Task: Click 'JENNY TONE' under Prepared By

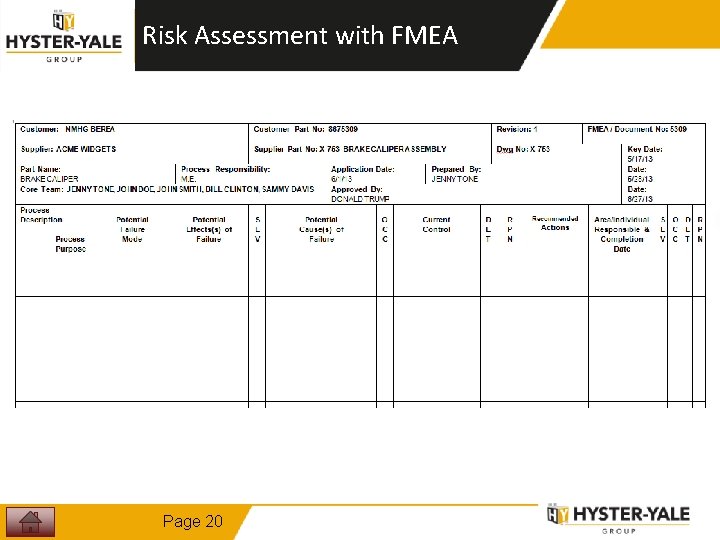Action: tap(455, 179)
